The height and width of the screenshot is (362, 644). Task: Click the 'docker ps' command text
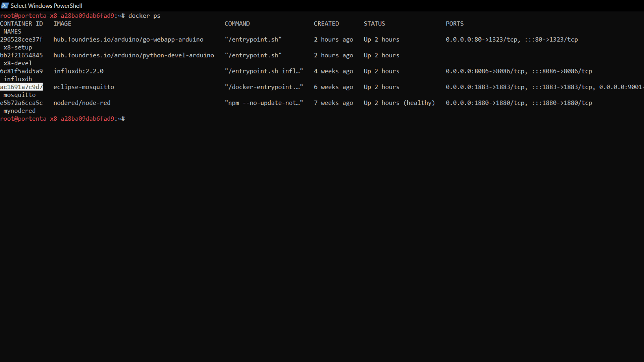pyautogui.click(x=144, y=16)
